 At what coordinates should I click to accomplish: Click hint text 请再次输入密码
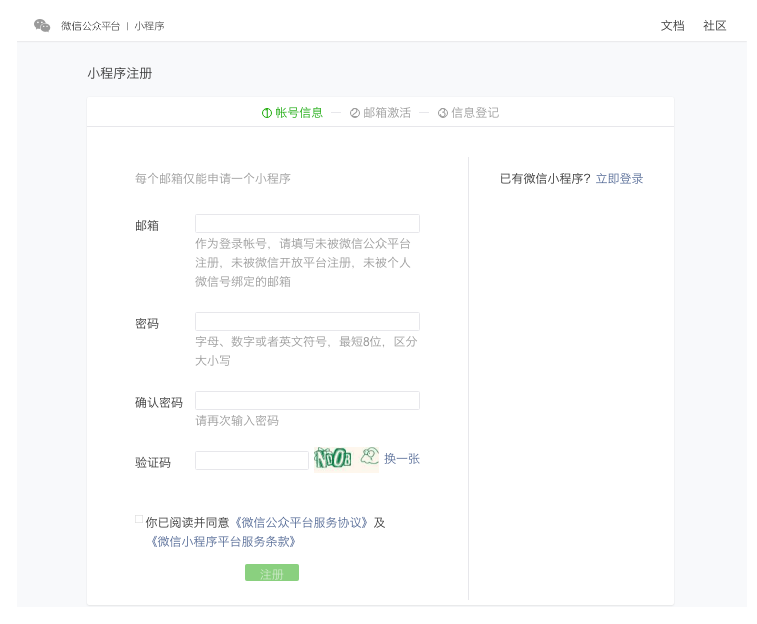click(237, 421)
